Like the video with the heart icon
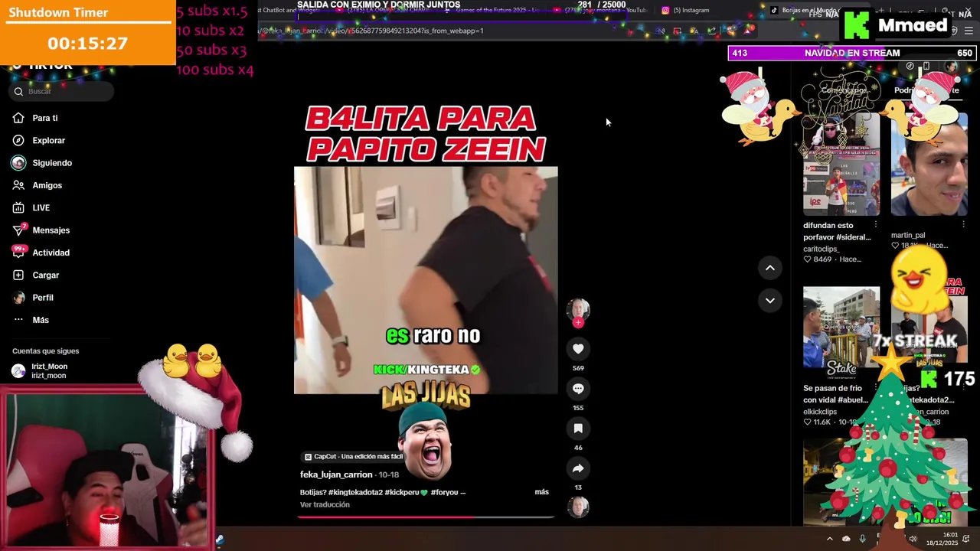Viewport: 980px width, 551px height. coord(578,349)
